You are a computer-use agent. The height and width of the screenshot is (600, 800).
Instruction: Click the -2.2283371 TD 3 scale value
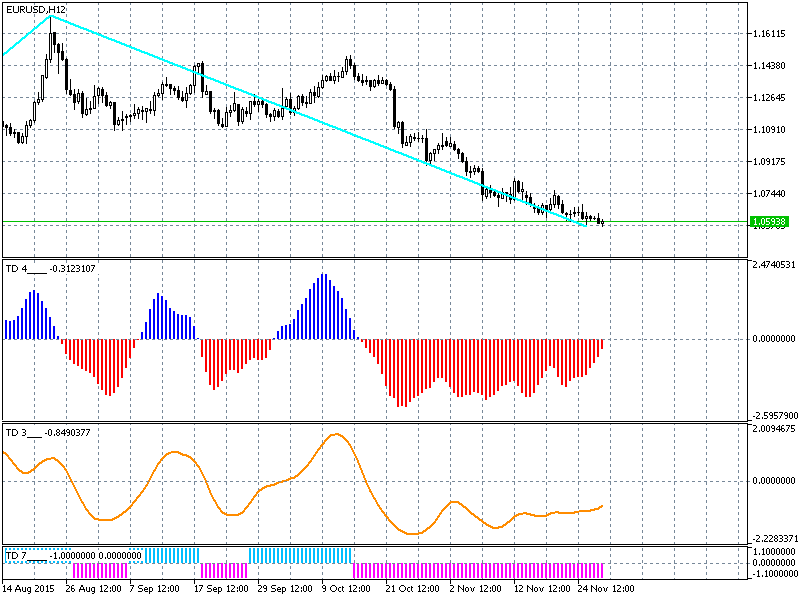pos(772,537)
